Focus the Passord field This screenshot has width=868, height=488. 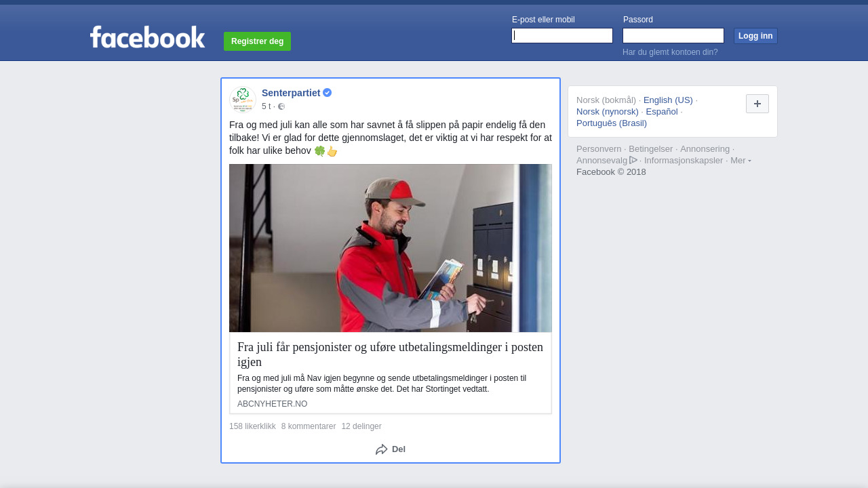[673, 36]
